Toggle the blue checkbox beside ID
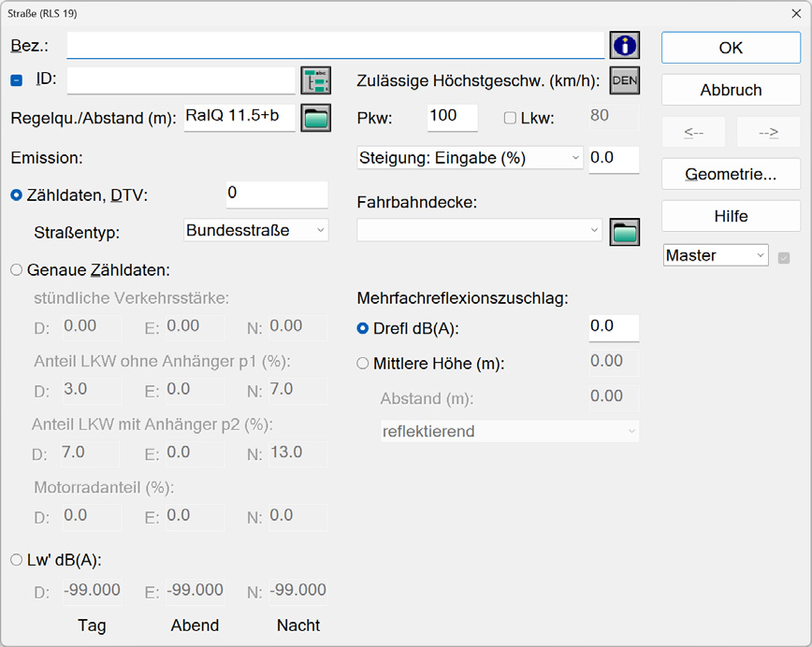The image size is (812, 647). [x=17, y=80]
